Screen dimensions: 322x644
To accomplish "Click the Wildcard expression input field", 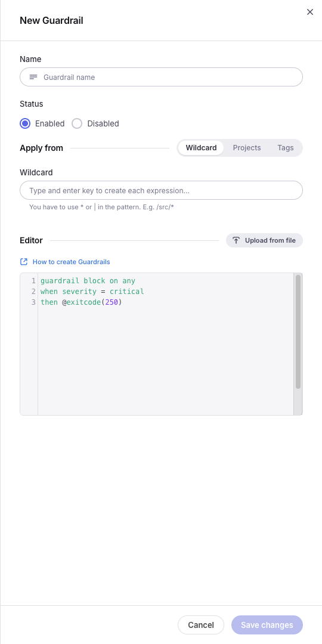I will 162,191.
